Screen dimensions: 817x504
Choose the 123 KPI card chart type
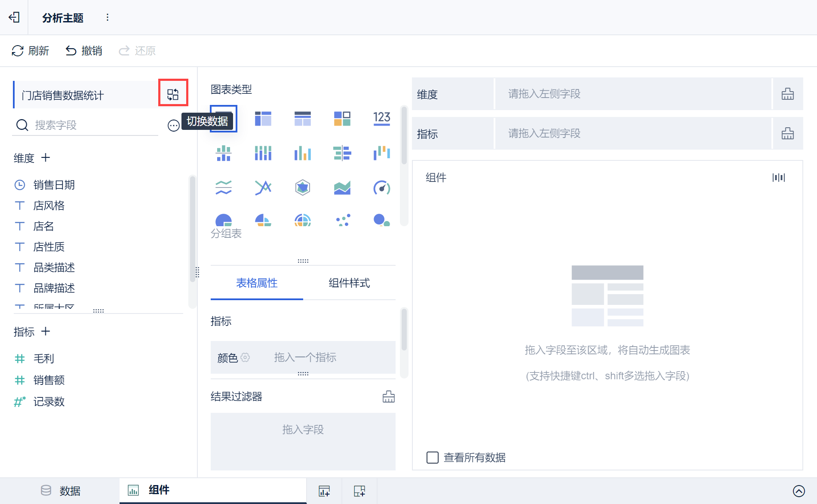click(x=382, y=118)
